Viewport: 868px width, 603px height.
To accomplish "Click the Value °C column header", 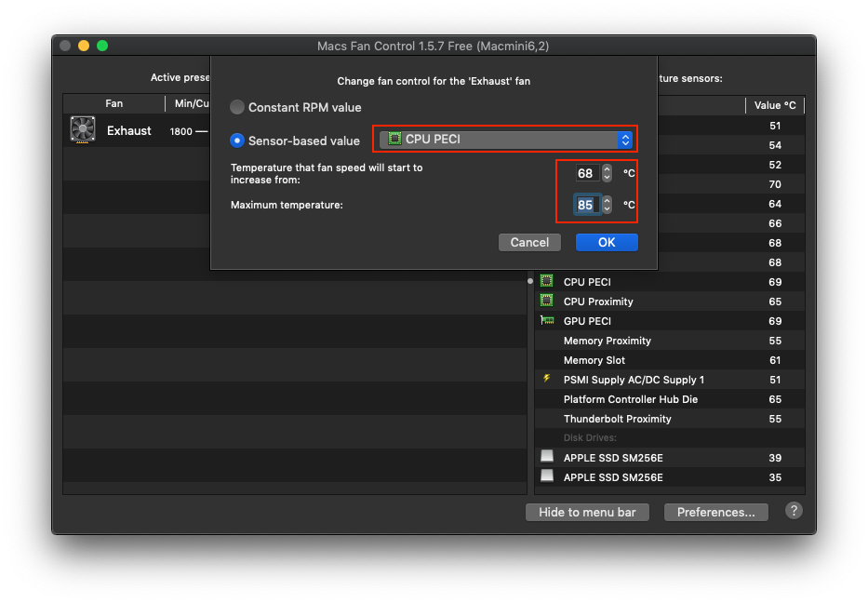I will coord(774,105).
